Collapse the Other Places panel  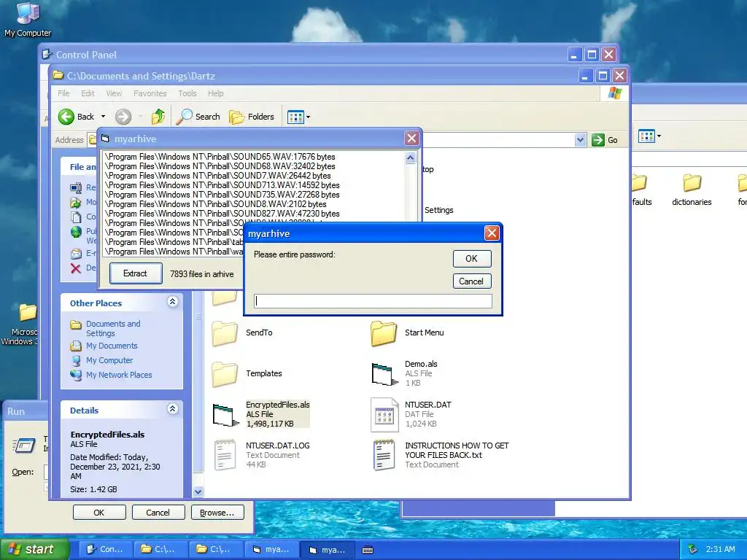pos(172,301)
